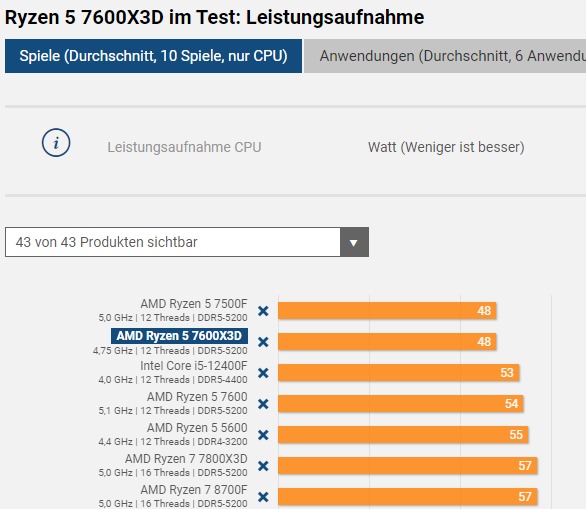The height and width of the screenshot is (509, 586).
Task: Remove AMD Ryzen 5 7600 entry
Action: point(263,404)
